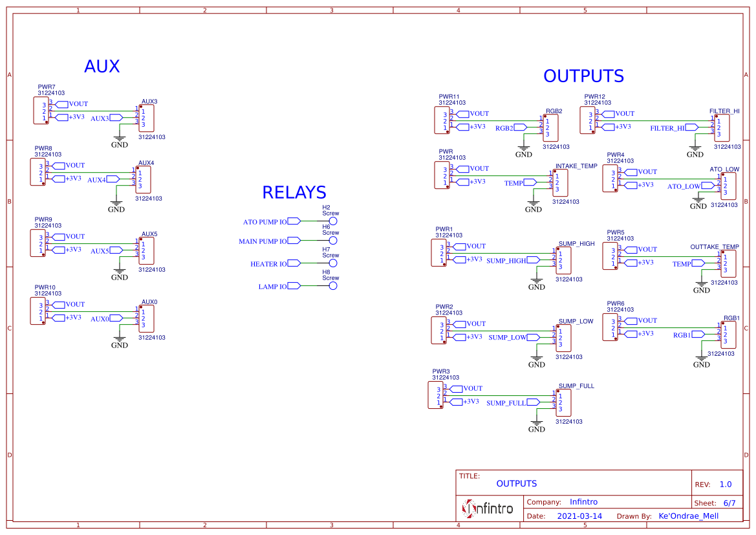Select the RGB1 connector component

coord(729,335)
